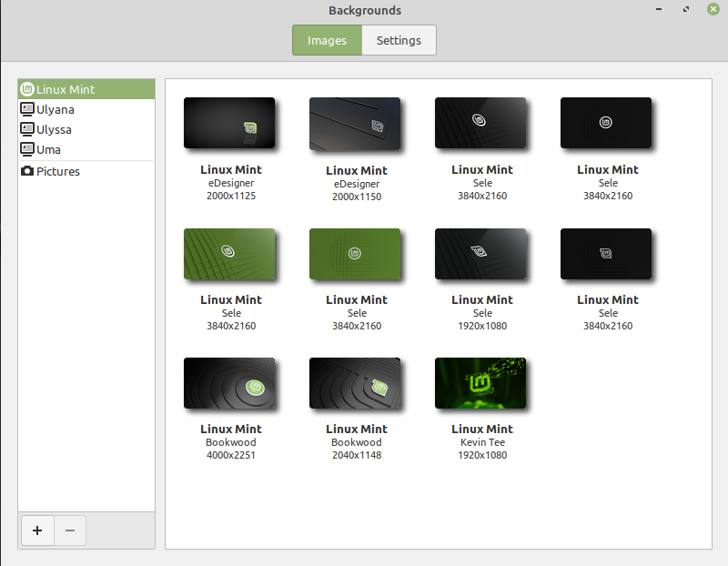Select the Ulyana background category
Screen dimensions: 728x566
tap(55, 109)
